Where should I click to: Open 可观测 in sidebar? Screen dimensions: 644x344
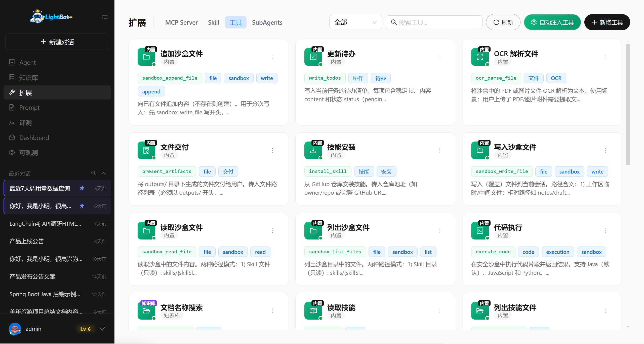(x=57, y=153)
